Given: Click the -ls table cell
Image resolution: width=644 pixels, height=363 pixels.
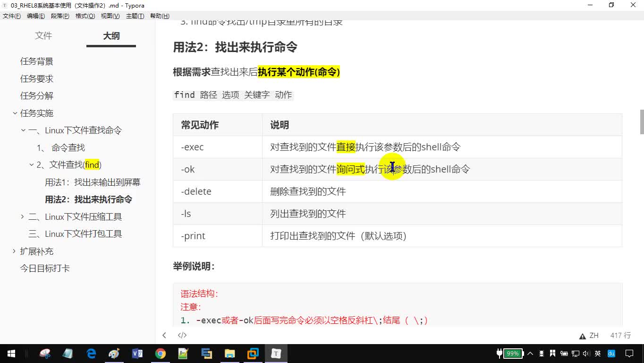Looking at the screenshot, I should 218,214.
